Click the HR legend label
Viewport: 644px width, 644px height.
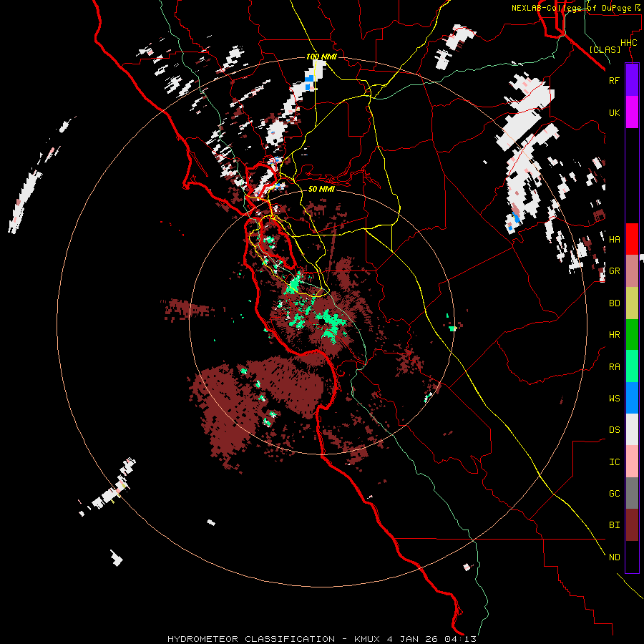tap(614, 335)
